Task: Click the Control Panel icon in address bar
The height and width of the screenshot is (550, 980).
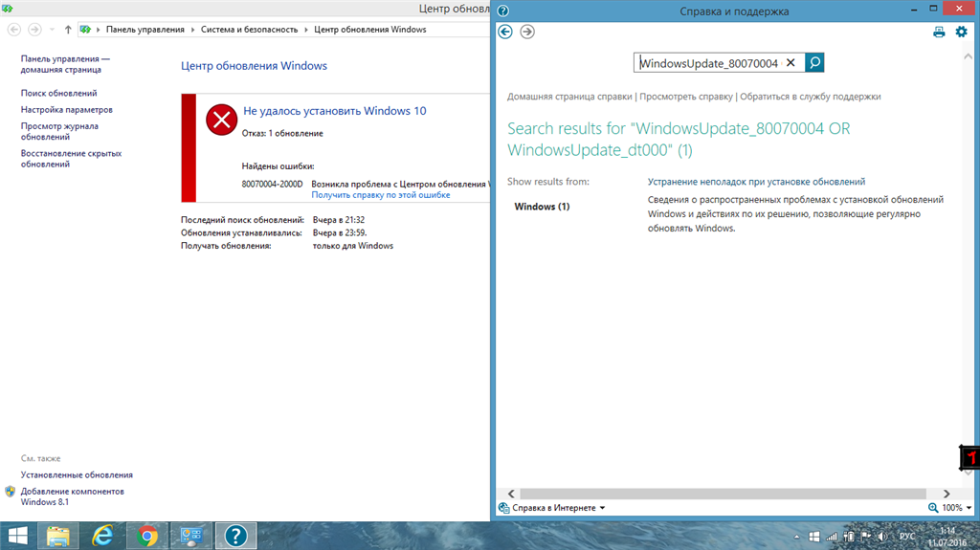Action: (x=85, y=30)
